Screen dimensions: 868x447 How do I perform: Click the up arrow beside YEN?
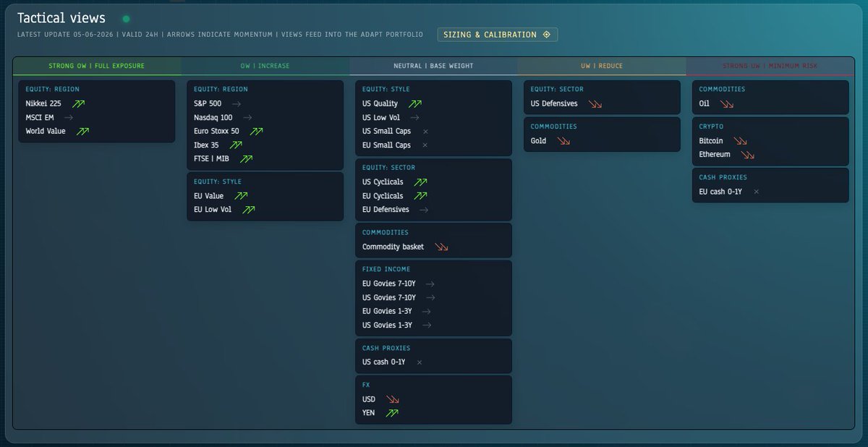[391, 413]
